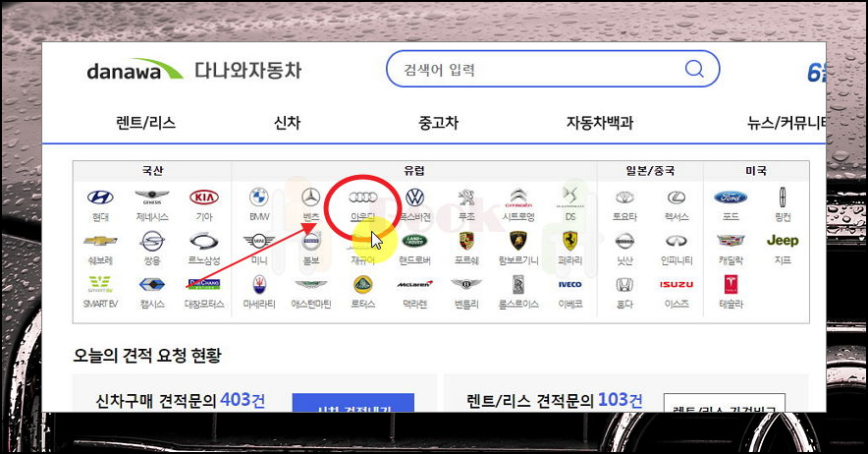Select the 일본/중국 category header
Viewport: 868px width, 454px height.
pos(650,171)
